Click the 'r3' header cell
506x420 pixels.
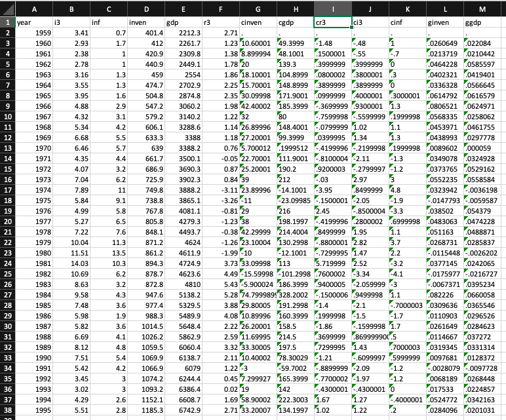click(221, 22)
